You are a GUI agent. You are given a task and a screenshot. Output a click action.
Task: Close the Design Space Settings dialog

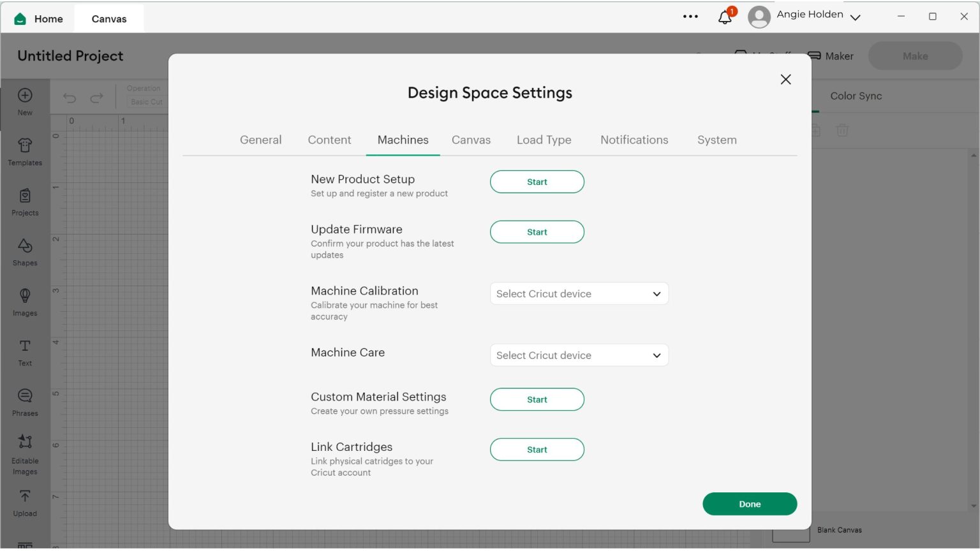pos(785,80)
